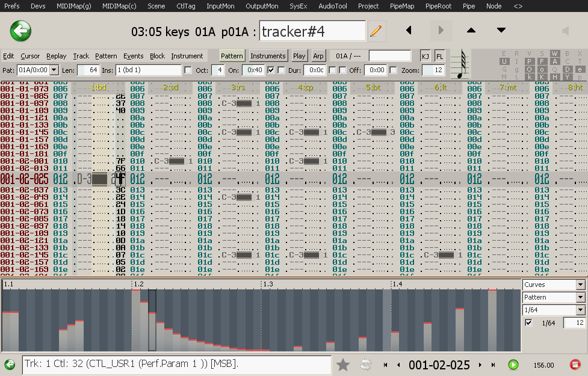Expand the Curves dropdown

click(580, 285)
